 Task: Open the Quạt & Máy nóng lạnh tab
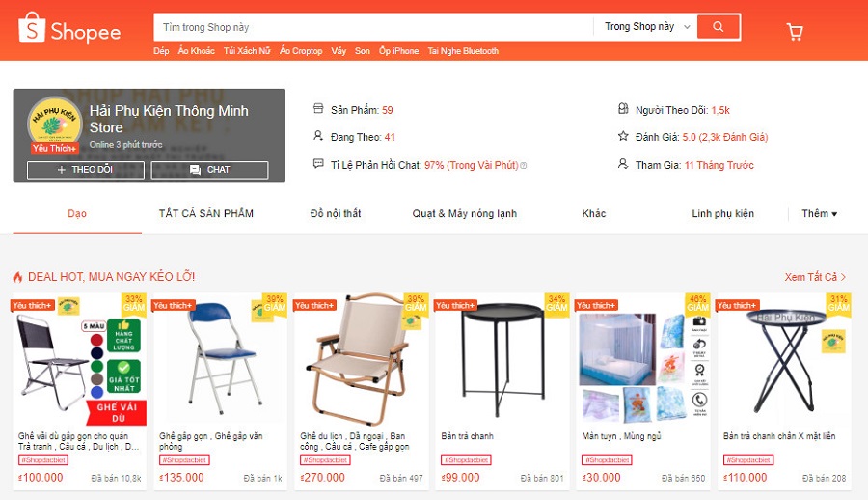pos(465,214)
